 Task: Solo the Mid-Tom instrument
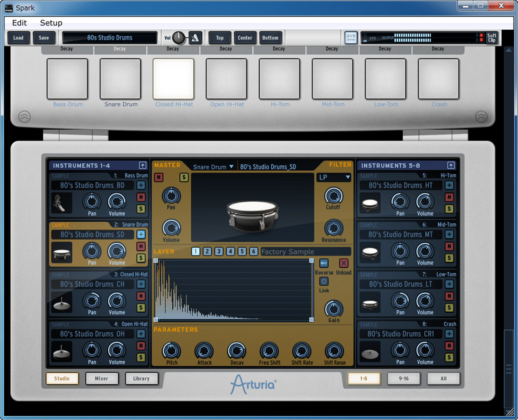tap(449, 258)
